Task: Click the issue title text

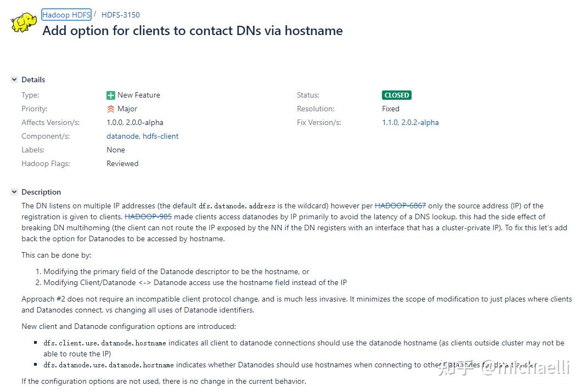Action: pos(192,31)
